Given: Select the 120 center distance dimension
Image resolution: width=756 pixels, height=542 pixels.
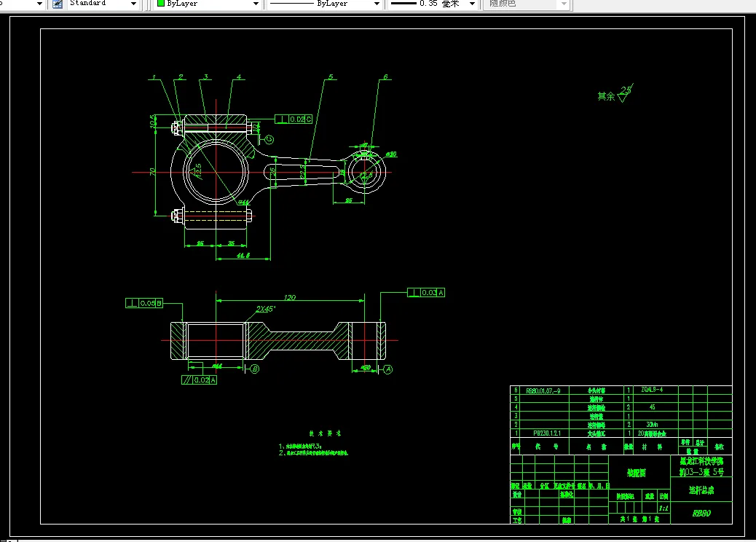Looking at the screenshot, I should 290,297.
